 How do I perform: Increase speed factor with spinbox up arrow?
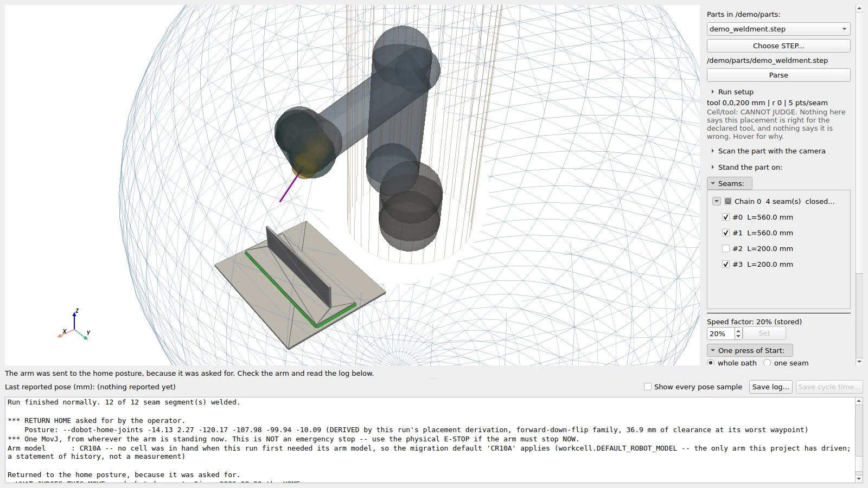pos(738,331)
